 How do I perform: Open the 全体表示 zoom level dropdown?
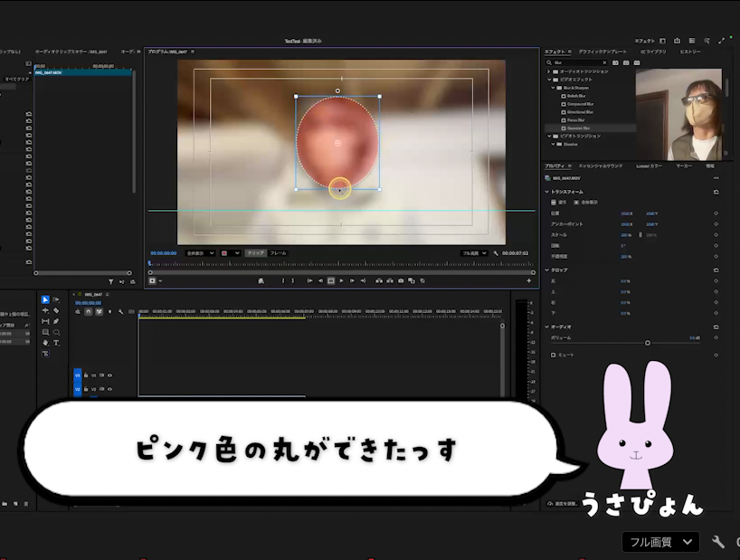tap(200, 253)
